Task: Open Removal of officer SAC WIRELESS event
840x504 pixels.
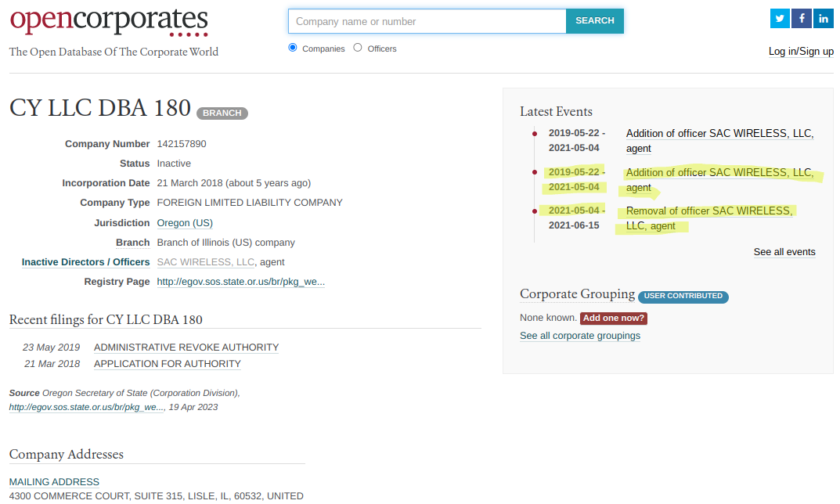Action: click(708, 218)
